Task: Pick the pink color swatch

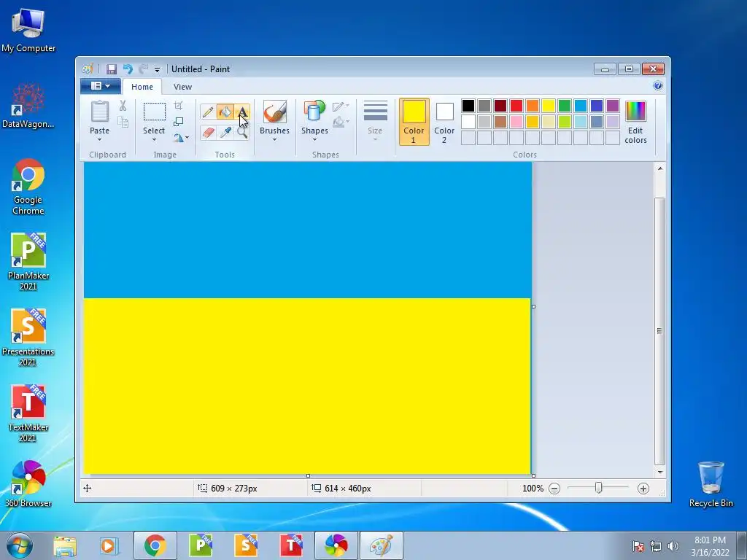Action: (516, 122)
